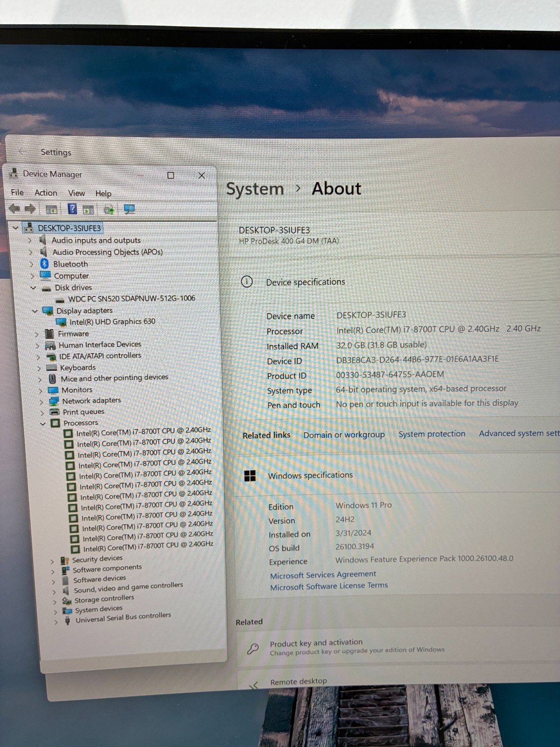Viewport: 560px width, 747px height.
Task: Expand the Software components arrow
Action: [x=53, y=571]
